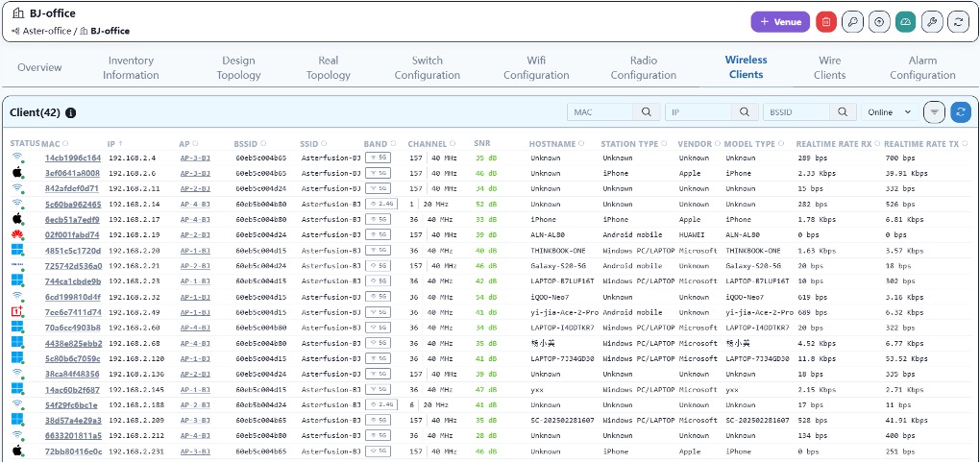Sort by the SSID column header
This screenshot has height=463, width=980.
(315, 144)
